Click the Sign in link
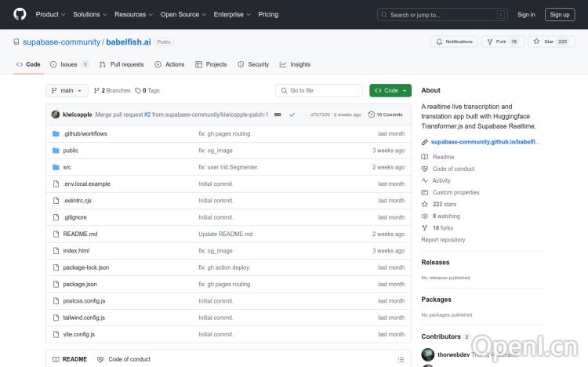Viewport: 588px width, 367px height. [526, 15]
